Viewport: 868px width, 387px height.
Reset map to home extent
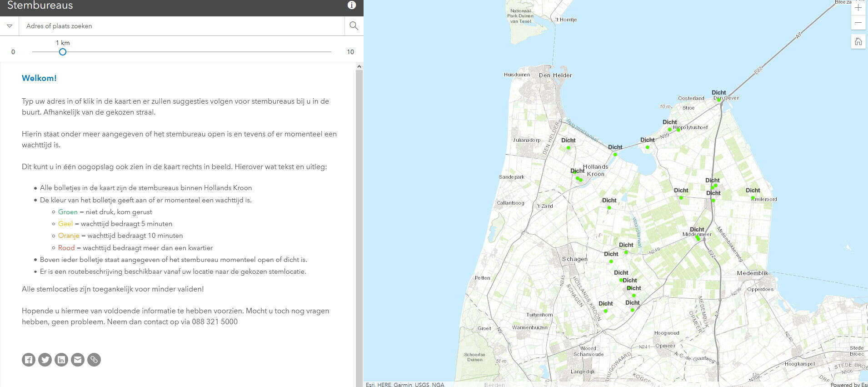[858, 42]
